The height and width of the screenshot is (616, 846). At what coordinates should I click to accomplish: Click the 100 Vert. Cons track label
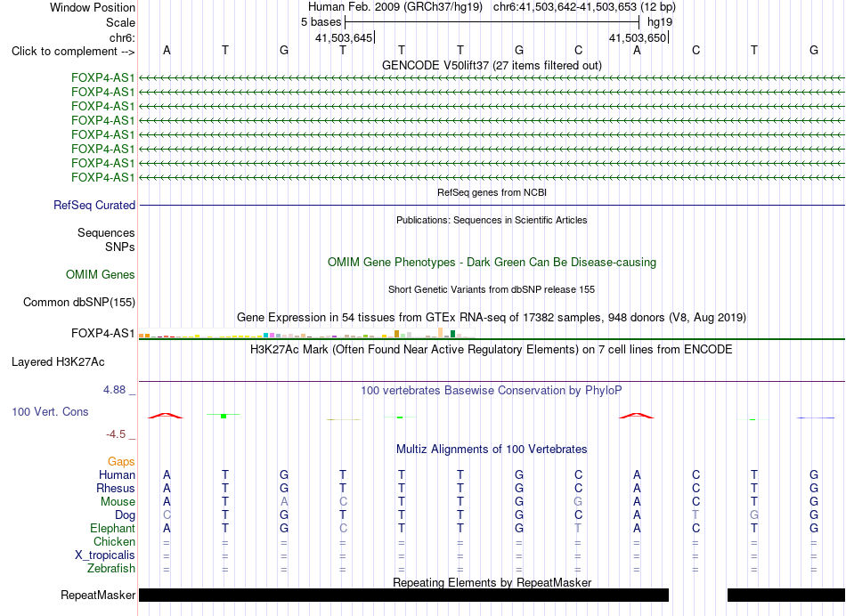pyautogui.click(x=50, y=411)
